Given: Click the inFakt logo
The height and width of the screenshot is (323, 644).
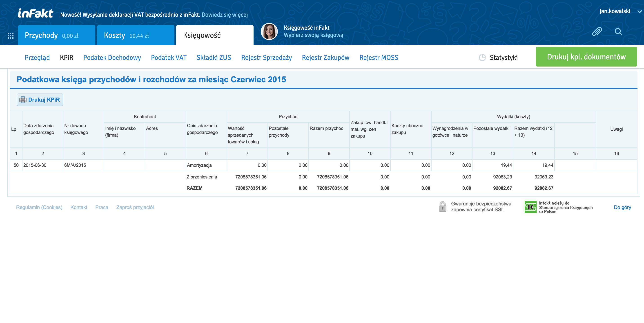Looking at the screenshot, I should 35,13.
